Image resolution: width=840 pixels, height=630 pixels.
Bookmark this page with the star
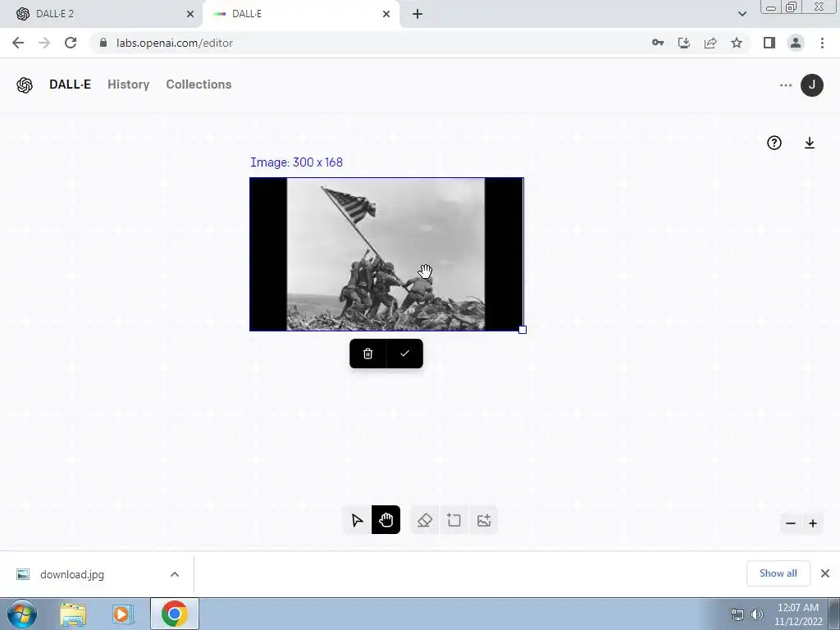coord(737,43)
